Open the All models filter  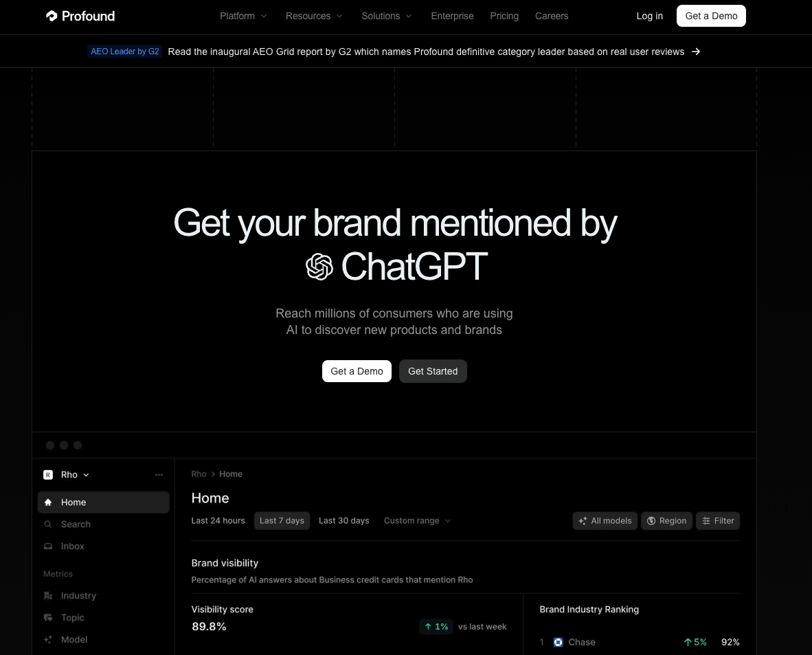[x=605, y=521]
